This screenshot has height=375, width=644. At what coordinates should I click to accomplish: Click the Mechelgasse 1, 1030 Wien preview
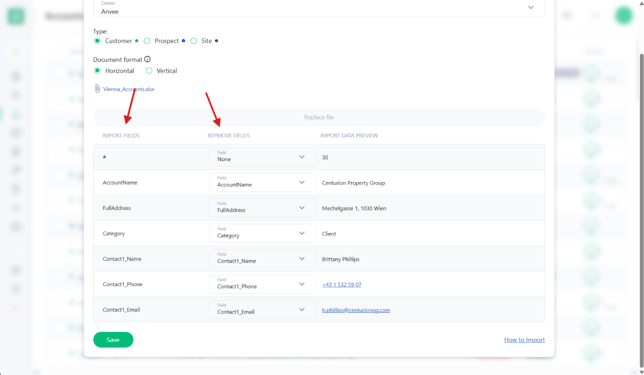(354, 208)
